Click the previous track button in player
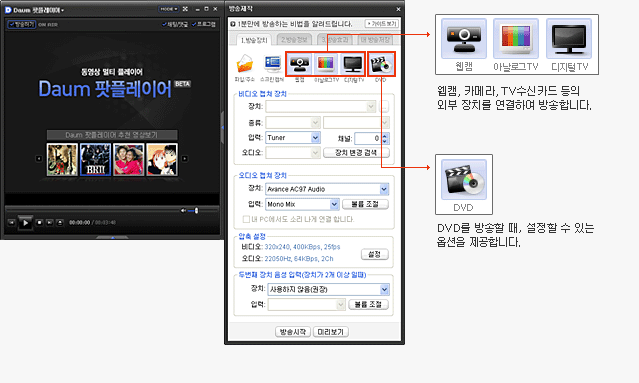The height and width of the screenshot is (383, 639). (11, 222)
